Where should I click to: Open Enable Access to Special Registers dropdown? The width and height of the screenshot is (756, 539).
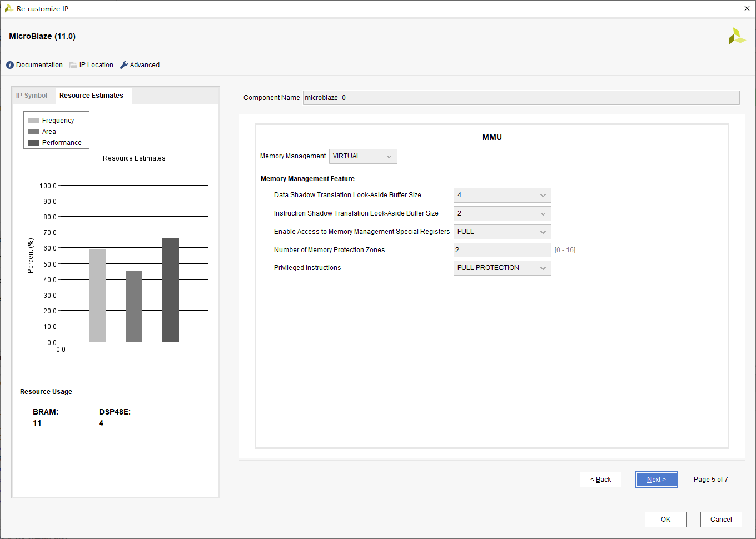tap(503, 232)
